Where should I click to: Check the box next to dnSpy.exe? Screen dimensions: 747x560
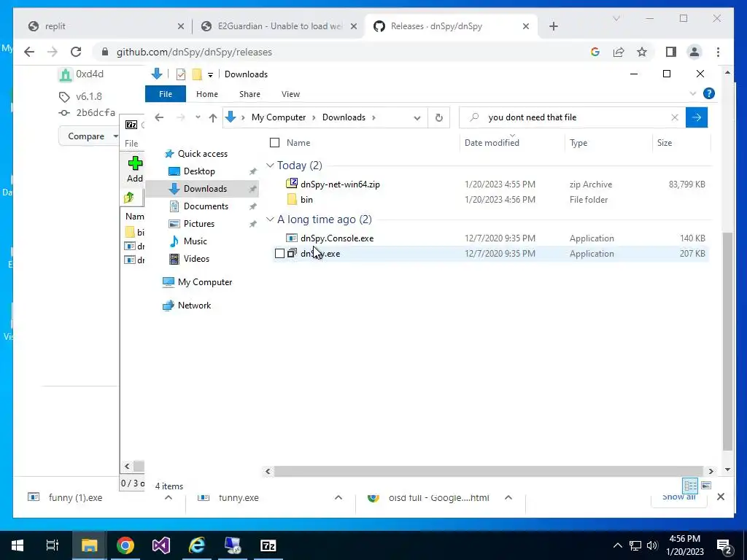(279, 253)
